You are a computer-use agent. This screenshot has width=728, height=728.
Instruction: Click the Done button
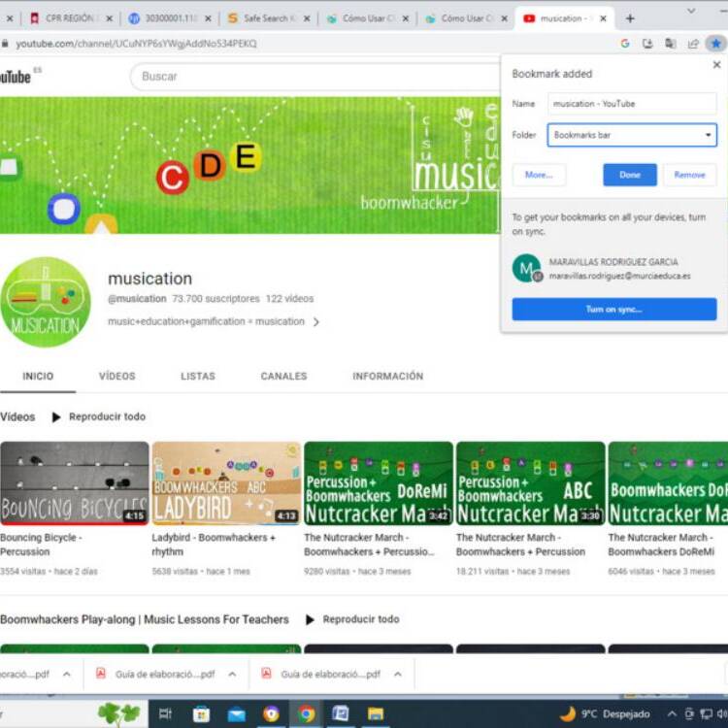(x=630, y=175)
